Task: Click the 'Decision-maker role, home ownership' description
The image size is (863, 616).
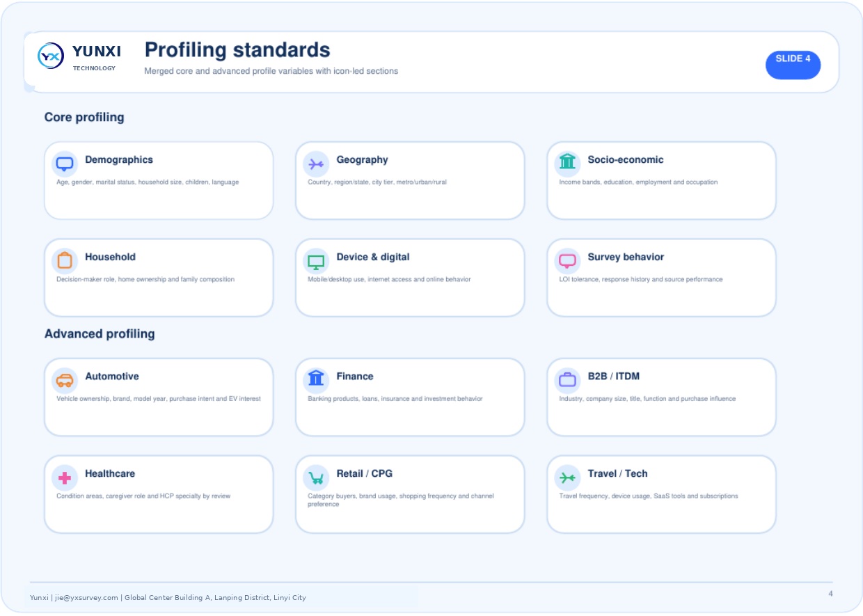Action: pyautogui.click(x=145, y=280)
